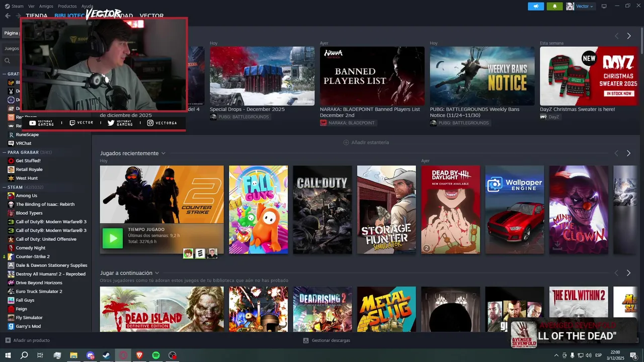Click the Feign game icon
This screenshot has width=644, height=362.
[11, 309]
